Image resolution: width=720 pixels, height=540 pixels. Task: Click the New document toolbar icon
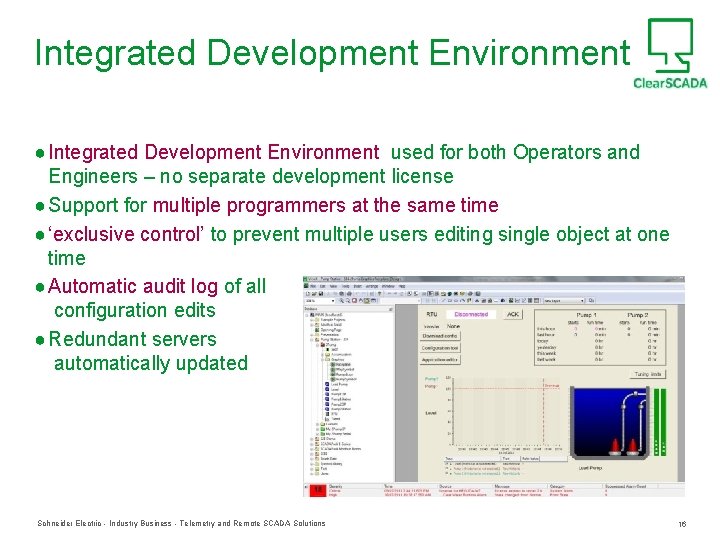tap(308, 294)
